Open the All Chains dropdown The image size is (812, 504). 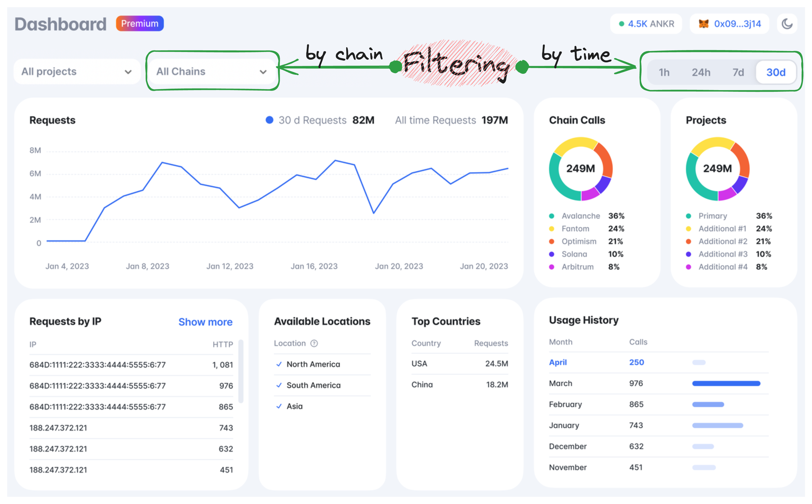click(x=212, y=72)
